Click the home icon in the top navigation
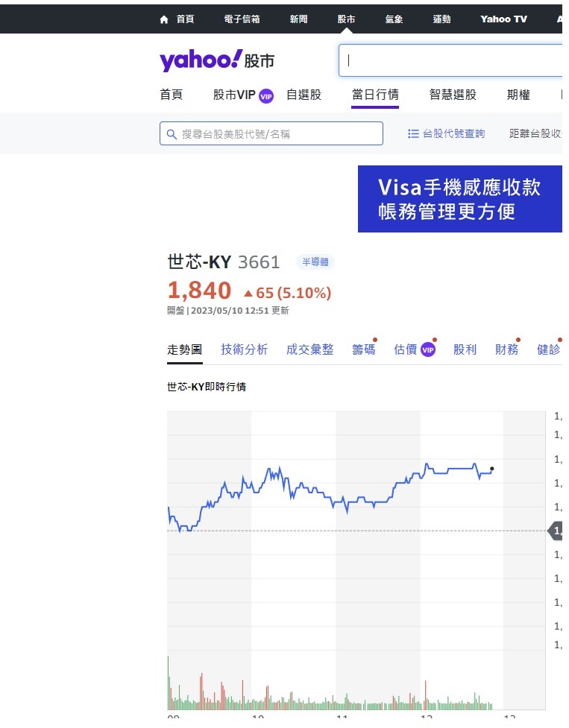Screen dimensions: 569x728 pos(163,19)
